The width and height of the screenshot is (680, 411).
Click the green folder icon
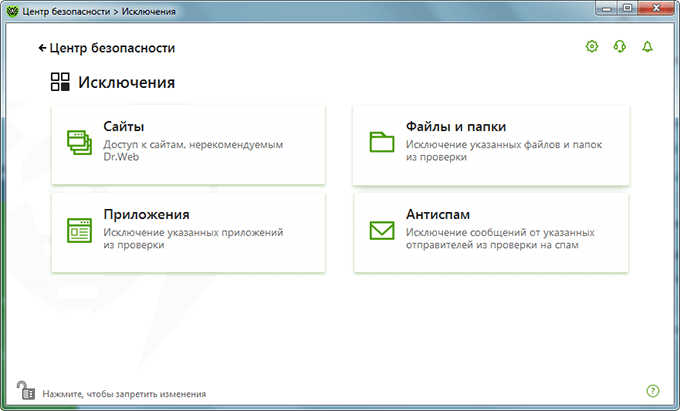[382, 142]
